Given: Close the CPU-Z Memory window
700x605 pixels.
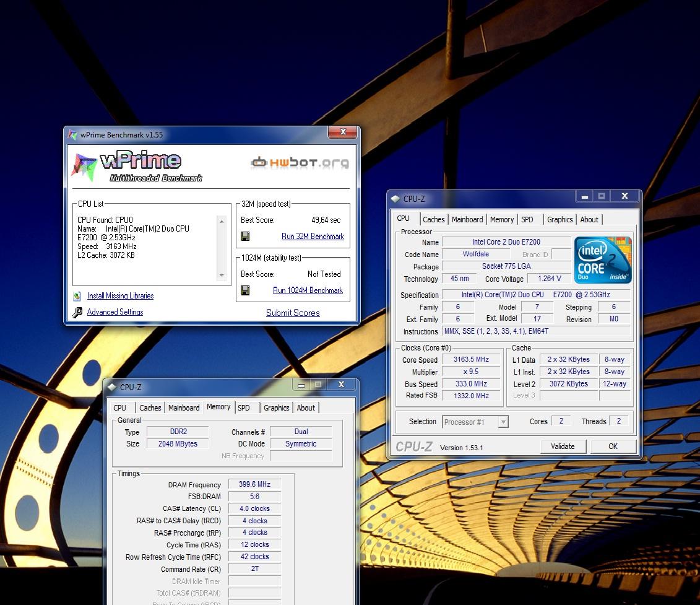Looking at the screenshot, I should coord(342,385).
